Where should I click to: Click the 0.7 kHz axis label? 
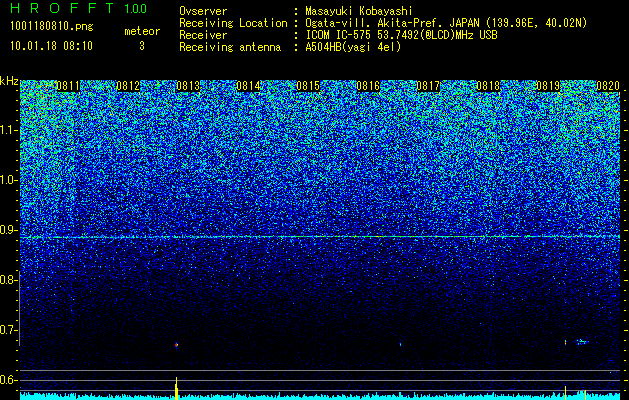[x=8, y=330]
